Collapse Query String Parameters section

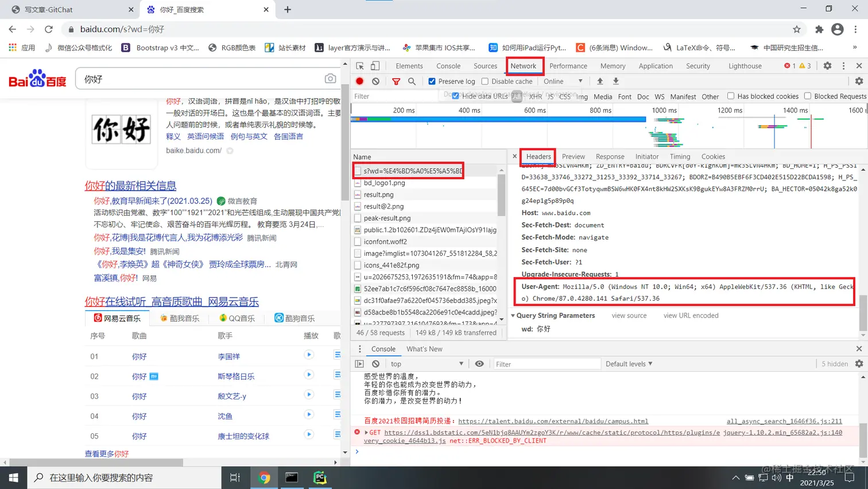click(x=513, y=315)
